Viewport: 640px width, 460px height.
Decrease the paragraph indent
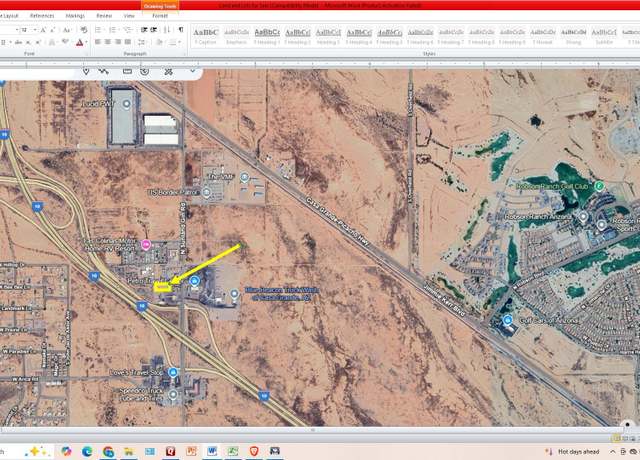click(144, 30)
